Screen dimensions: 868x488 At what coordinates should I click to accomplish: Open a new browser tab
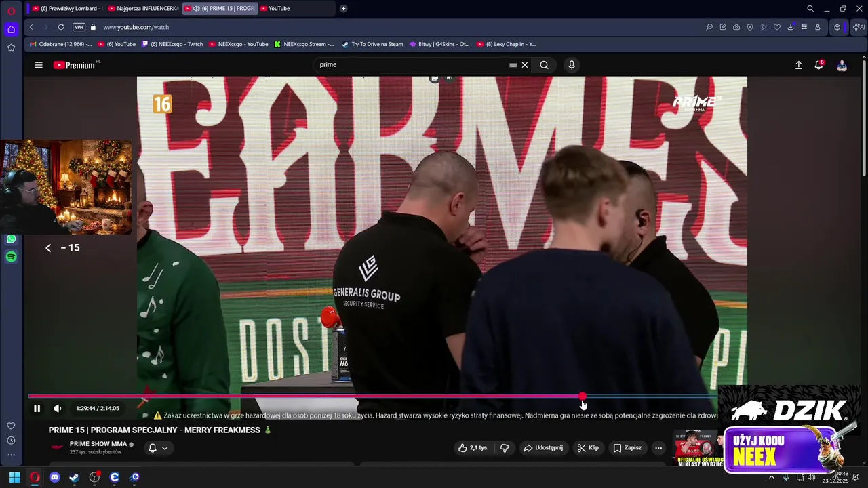point(344,8)
